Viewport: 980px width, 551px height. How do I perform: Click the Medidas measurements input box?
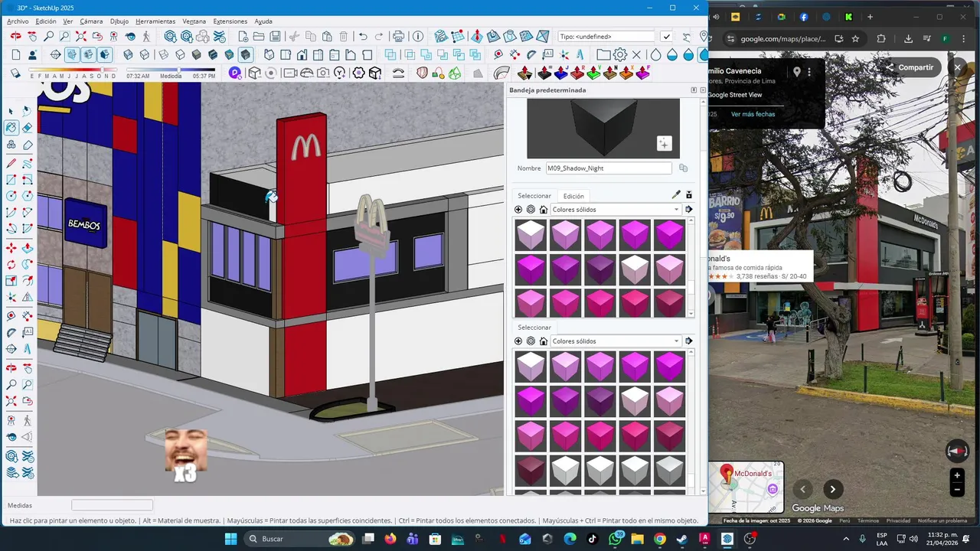tap(113, 505)
